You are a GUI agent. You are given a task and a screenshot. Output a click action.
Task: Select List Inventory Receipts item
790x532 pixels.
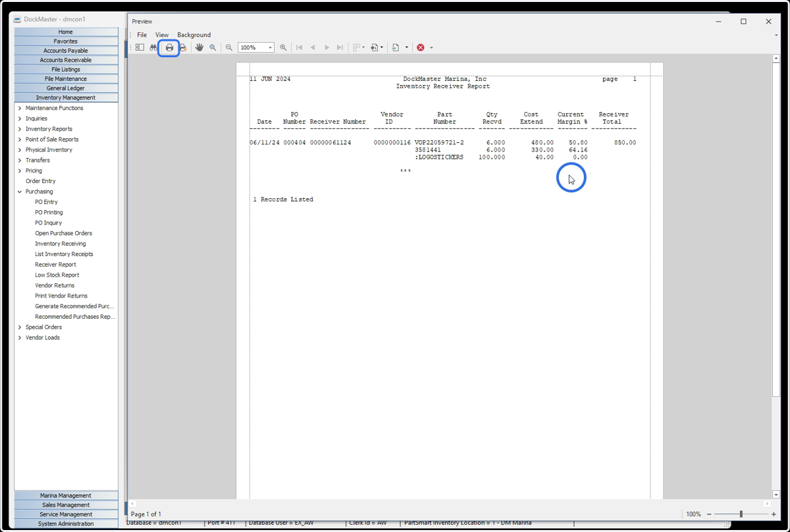(64, 254)
